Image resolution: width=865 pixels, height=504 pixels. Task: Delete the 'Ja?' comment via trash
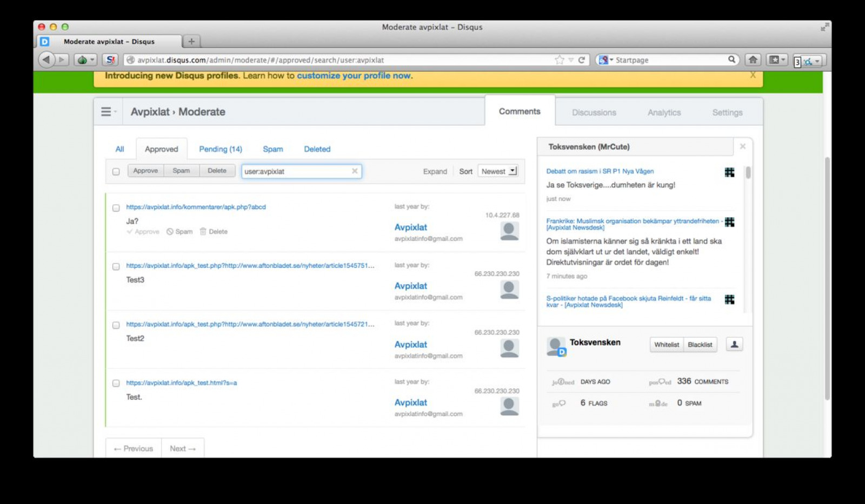[214, 231]
